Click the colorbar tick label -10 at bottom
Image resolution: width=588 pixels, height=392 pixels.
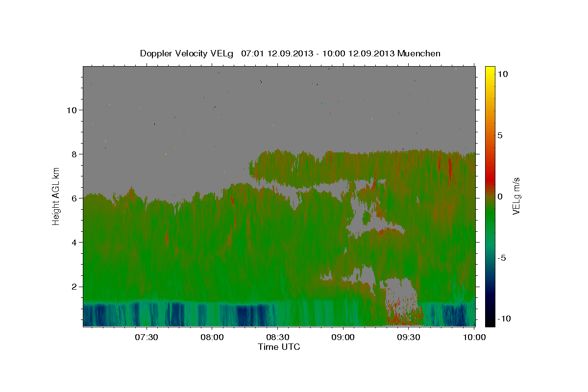point(504,318)
